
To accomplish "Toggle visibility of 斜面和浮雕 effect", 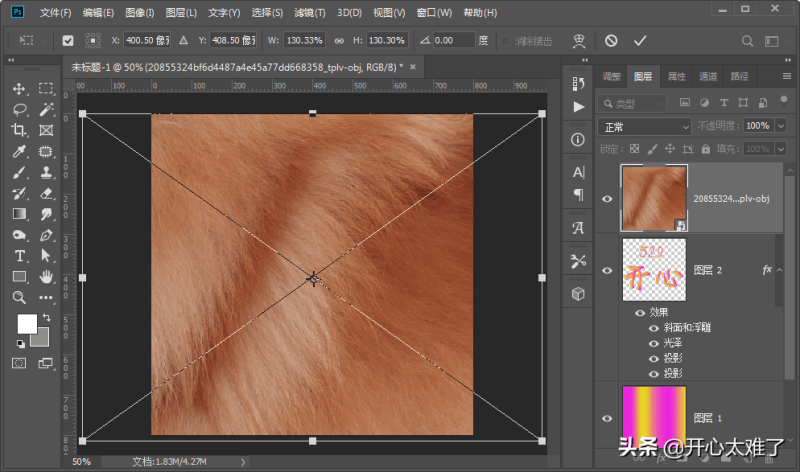I will coord(655,327).
